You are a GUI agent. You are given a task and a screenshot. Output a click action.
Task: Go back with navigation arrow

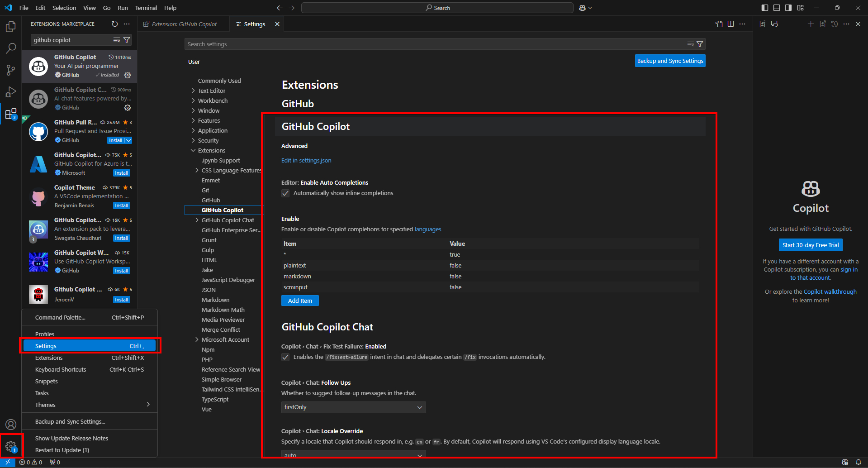(280, 8)
